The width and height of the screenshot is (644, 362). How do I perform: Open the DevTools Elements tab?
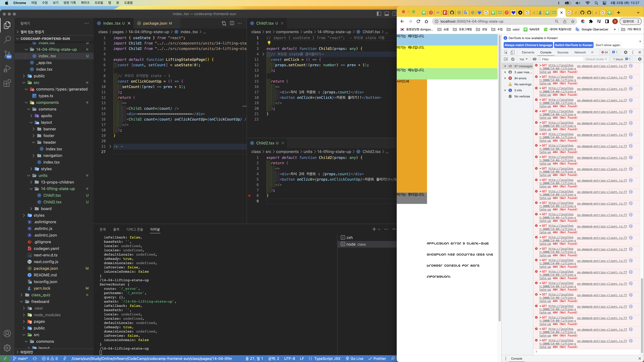(x=528, y=52)
